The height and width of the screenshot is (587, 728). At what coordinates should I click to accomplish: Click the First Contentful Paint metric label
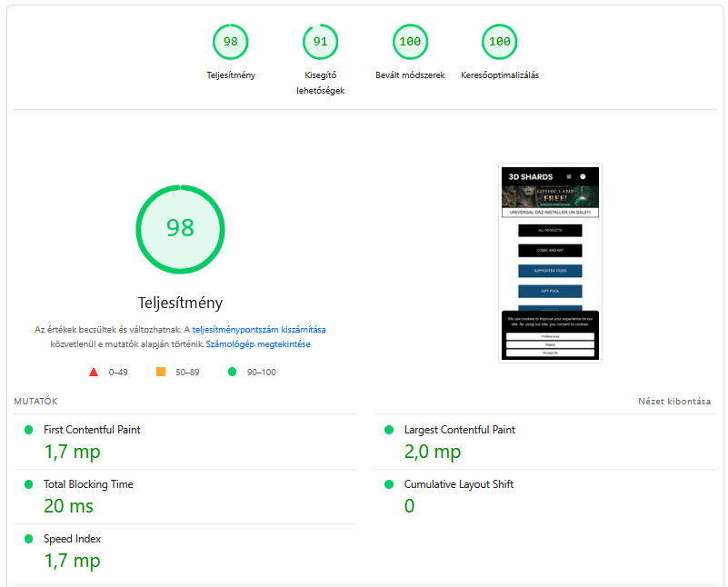click(92, 430)
